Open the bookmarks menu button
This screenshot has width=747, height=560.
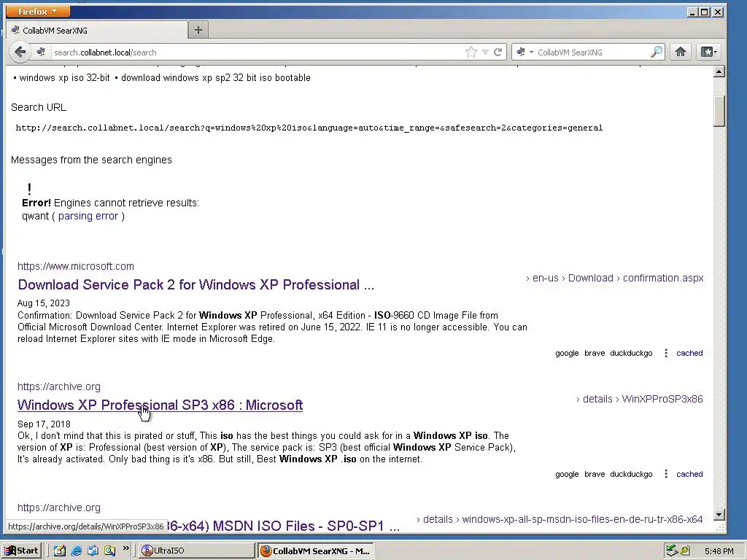pyautogui.click(x=708, y=52)
